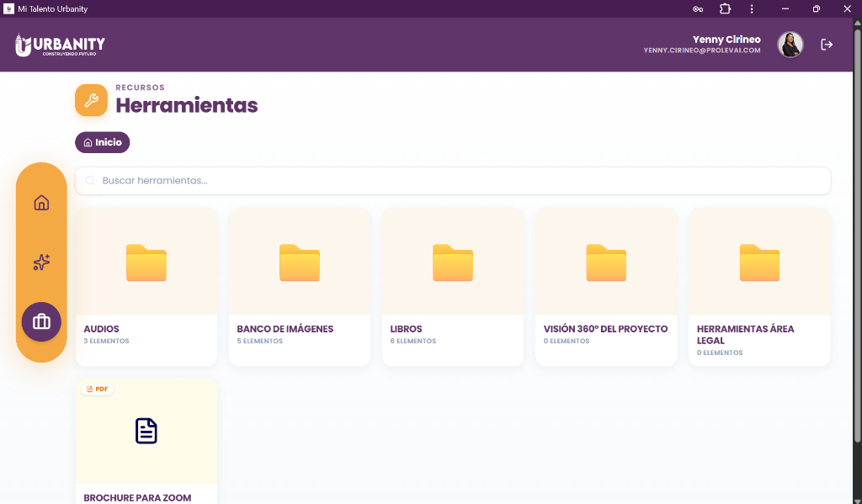This screenshot has height=504, width=862.
Task: Click the password key icon in the title bar
Action: tap(698, 8)
